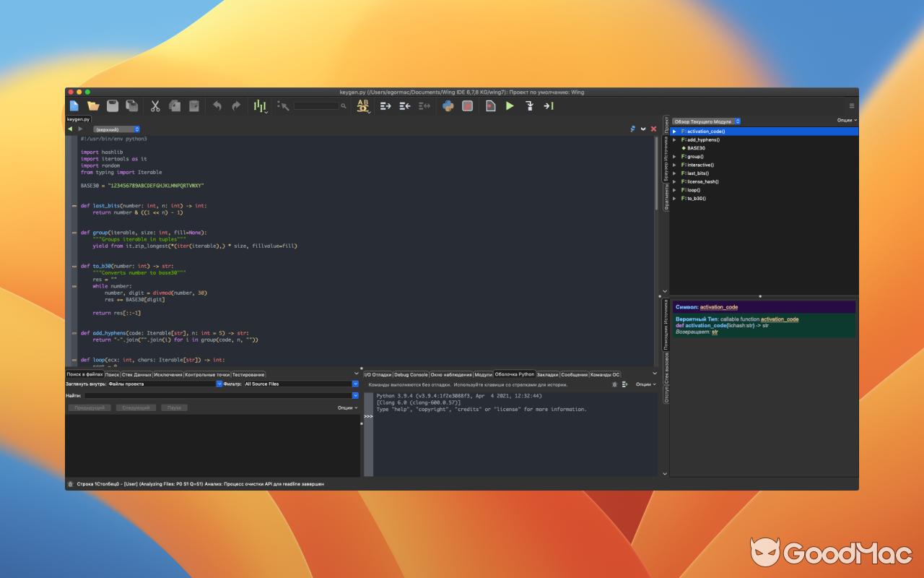
Task: Click the indent-right icon on the toolbar
Action: point(385,105)
